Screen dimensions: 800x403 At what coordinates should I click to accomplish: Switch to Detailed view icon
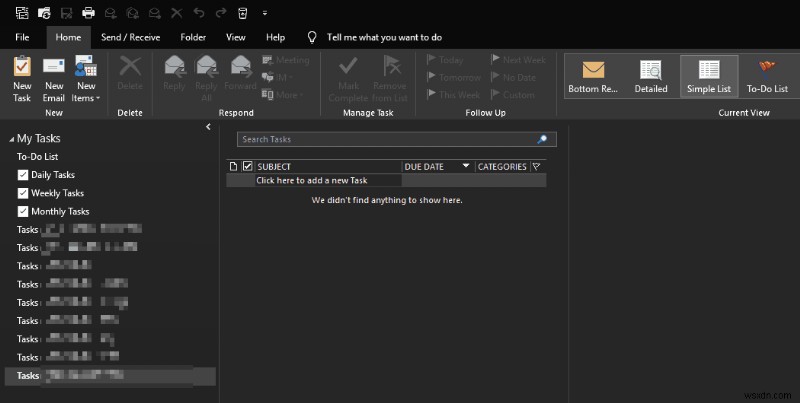point(651,70)
